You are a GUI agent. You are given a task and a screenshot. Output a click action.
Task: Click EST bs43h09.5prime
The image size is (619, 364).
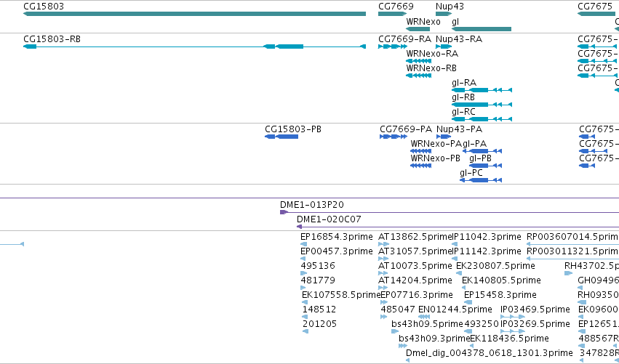point(427,325)
